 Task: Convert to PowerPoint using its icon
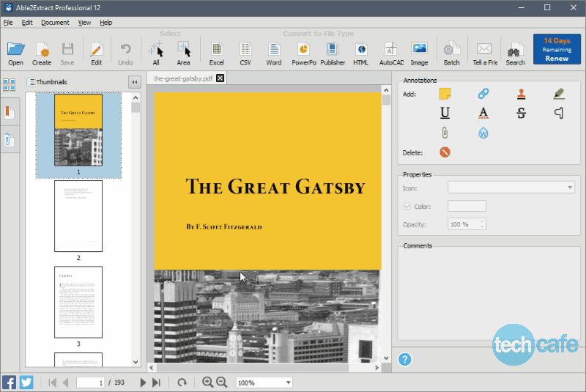pyautogui.click(x=303, y=53)
